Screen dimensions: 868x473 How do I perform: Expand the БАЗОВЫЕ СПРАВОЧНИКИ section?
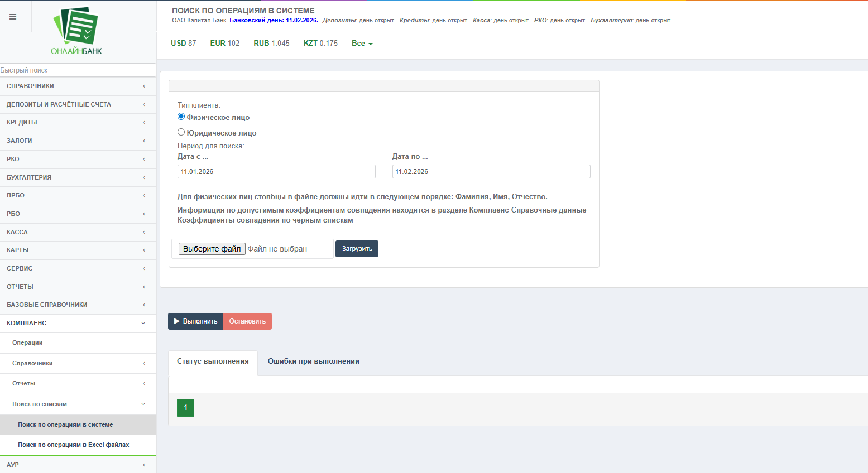78,305
